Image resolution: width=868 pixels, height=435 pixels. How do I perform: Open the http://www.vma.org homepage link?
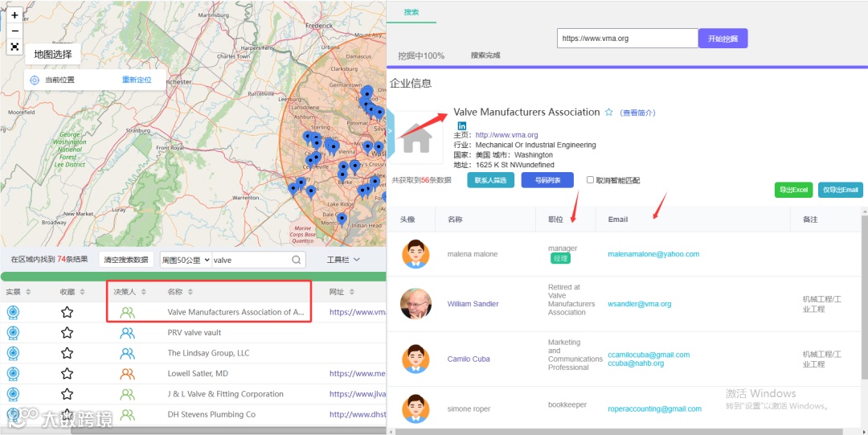(x=506, y=134)
